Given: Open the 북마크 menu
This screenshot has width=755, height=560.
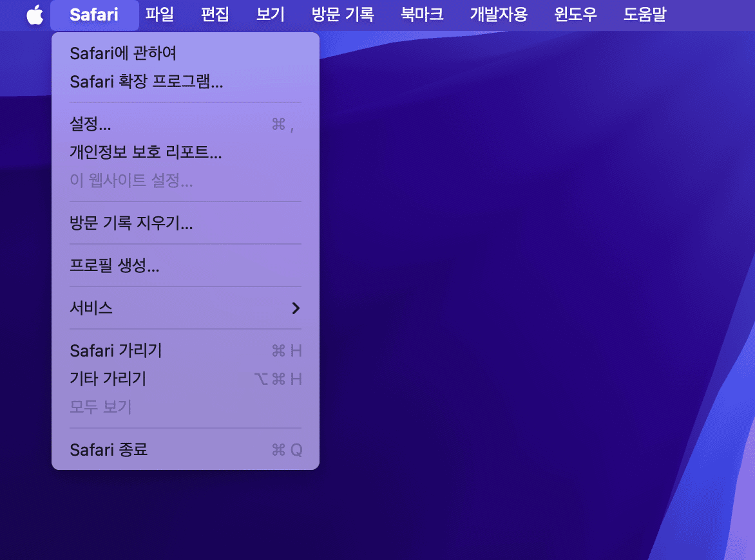Looking at the screenshot, I should [421, 15].
